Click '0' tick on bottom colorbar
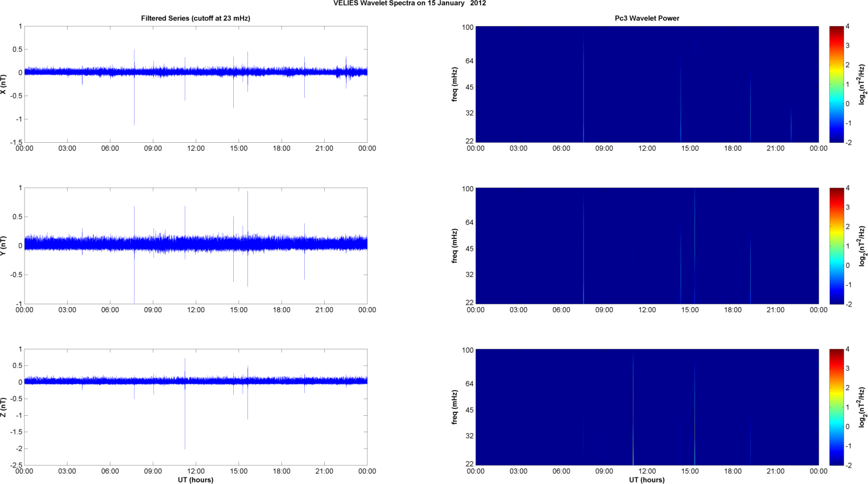 point(848,427)
